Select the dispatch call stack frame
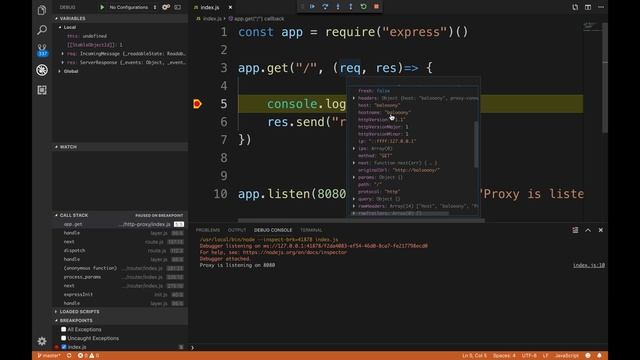640x360 pixels. pyautogui.click(x=120, y=251)
